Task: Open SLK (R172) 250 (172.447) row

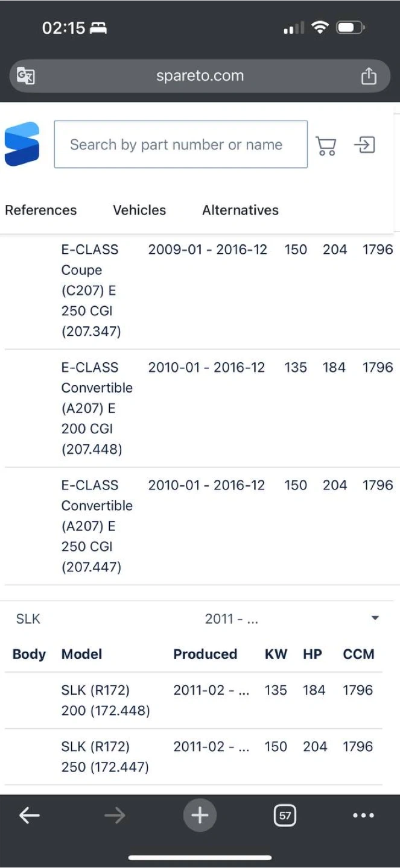Action: (194, 757)
